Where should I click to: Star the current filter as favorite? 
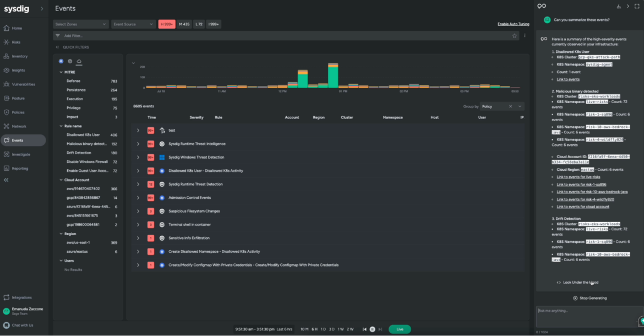click(x=514, y=35)
